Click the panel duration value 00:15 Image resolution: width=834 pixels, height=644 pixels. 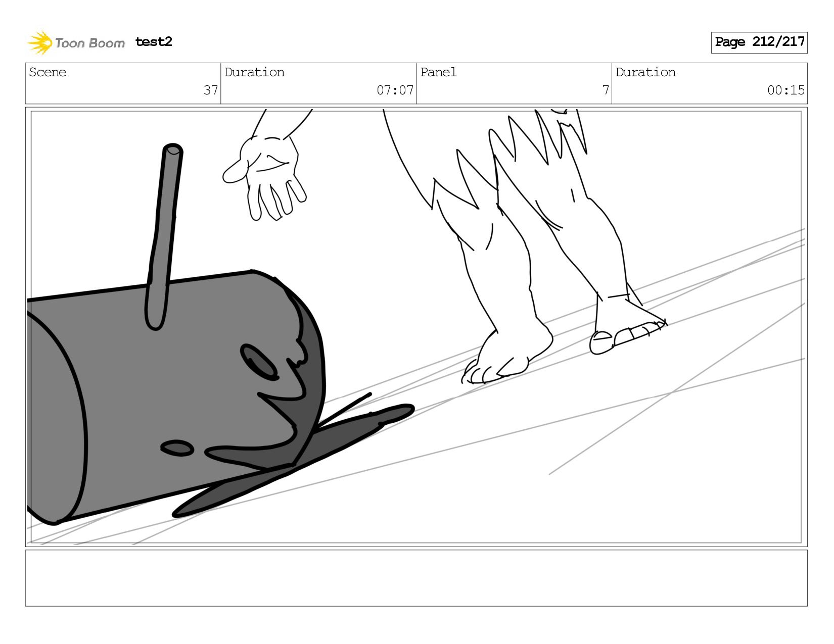point(786,90)
